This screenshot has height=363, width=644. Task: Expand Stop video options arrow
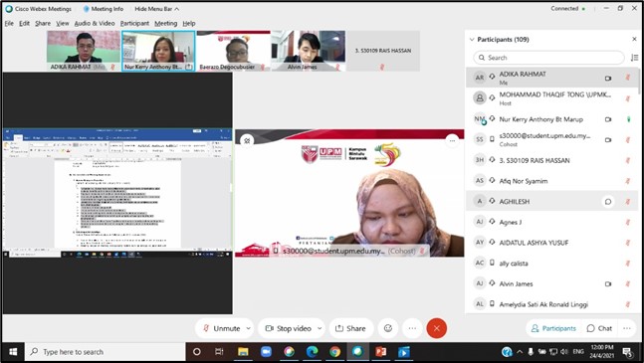tap(320, 328)
